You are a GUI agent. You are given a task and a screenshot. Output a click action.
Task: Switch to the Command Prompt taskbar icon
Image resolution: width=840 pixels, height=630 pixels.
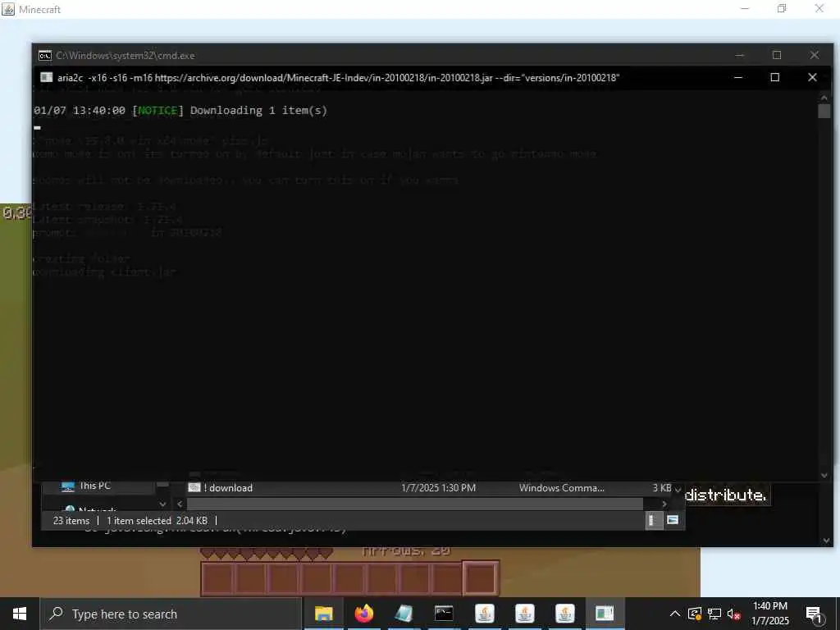[444, 614]
